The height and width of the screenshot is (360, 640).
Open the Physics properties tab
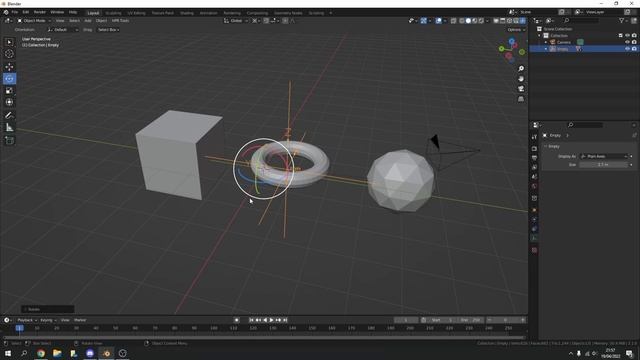(534, 220)
